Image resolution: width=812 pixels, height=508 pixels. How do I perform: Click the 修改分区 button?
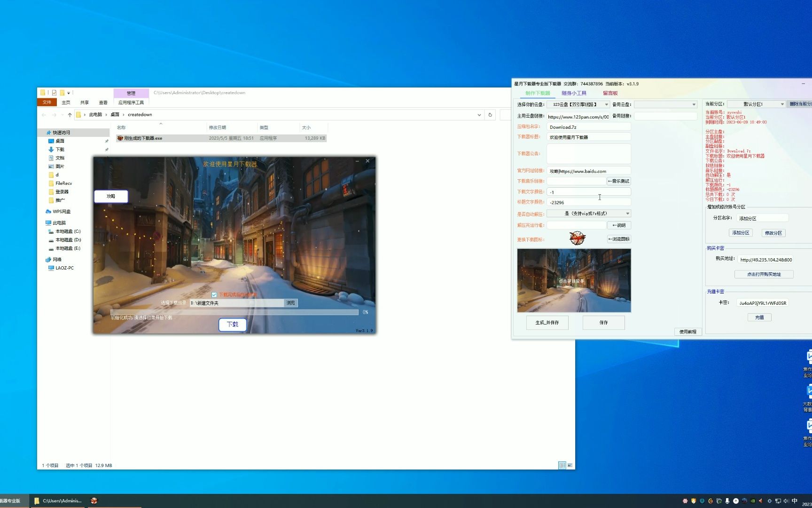click(x=773, y=233)
